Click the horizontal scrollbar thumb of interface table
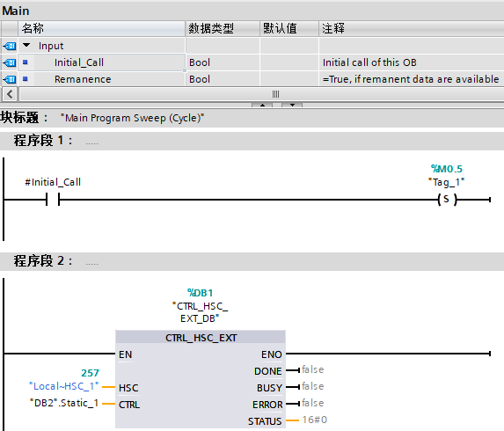Image resolution: width=504 pixels, height=431 pixels. coord(276,94)
